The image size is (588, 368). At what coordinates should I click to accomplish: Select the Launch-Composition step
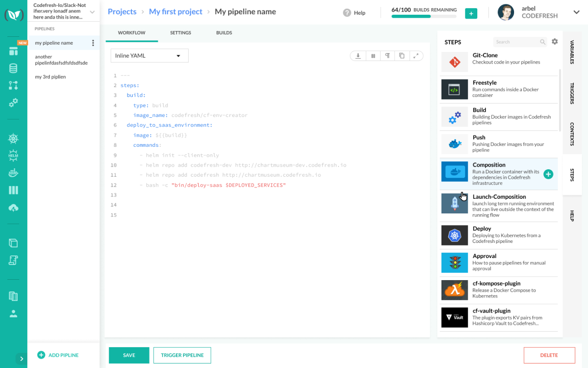[x=499, y=206]
